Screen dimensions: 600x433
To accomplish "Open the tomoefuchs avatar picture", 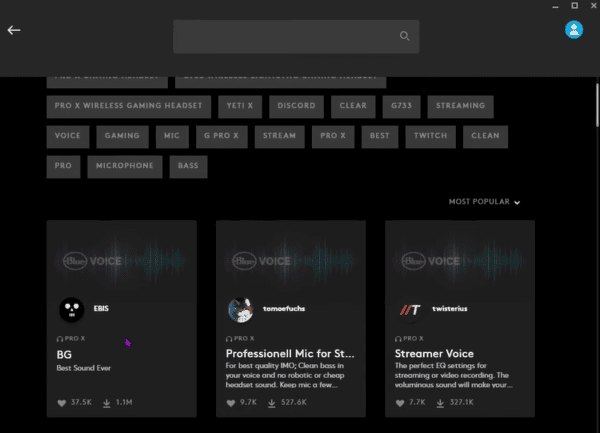I will tap(240, 310).
